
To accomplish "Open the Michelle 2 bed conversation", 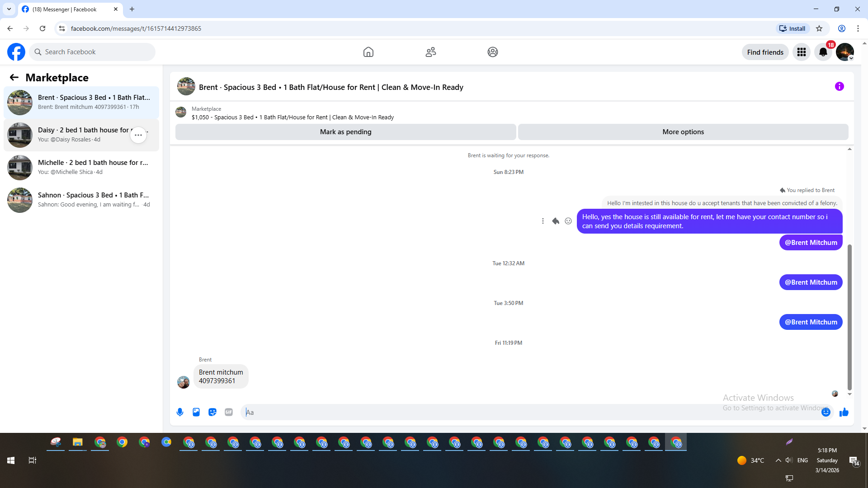I will [x=81, y=168].
